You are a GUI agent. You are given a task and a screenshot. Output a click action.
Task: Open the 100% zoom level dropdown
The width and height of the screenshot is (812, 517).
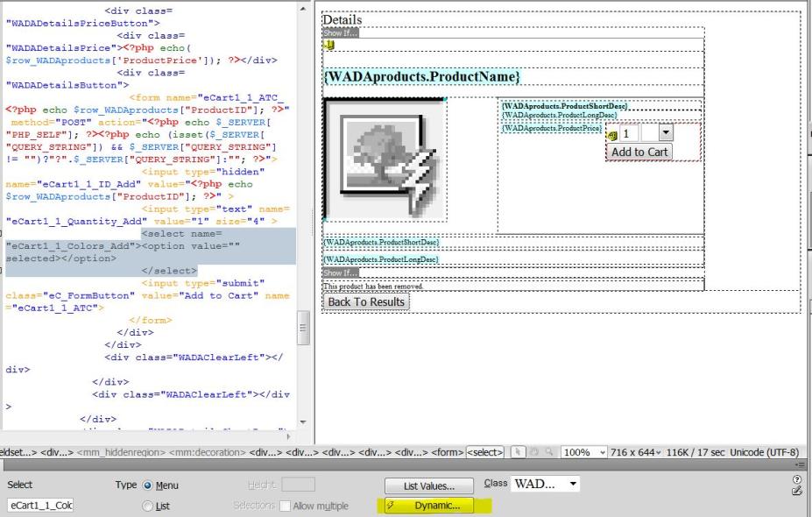(583, 452)
